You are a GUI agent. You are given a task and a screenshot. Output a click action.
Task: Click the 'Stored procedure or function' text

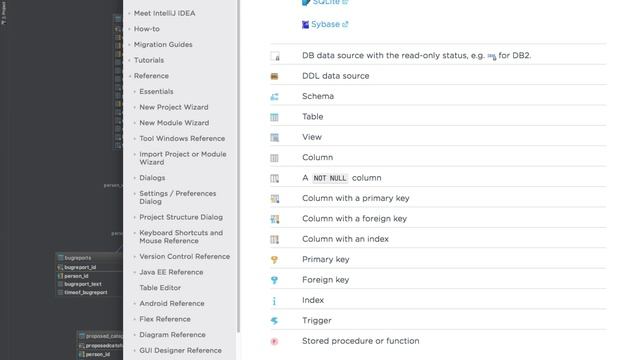(360, 341)
